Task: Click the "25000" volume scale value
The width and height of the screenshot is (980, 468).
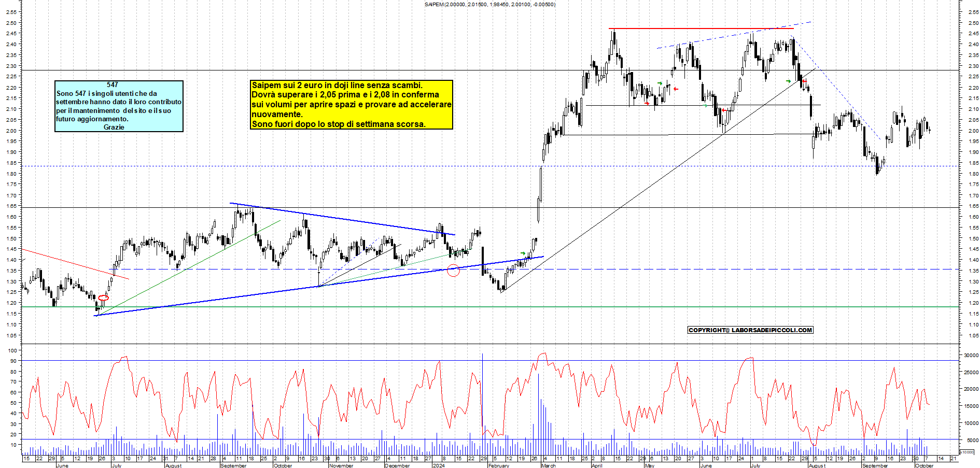Action: tap(971, 372)
